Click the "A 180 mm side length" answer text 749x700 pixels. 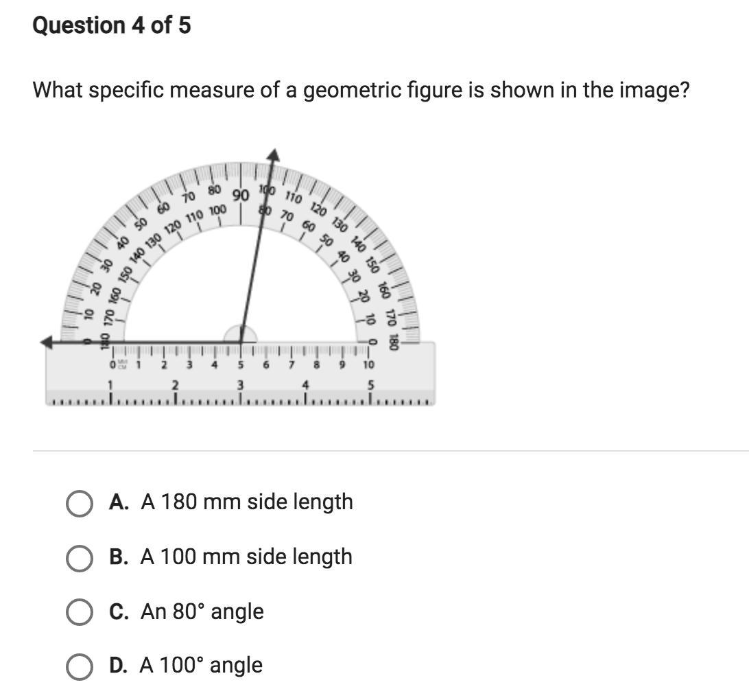pyautogui.click(x=247, y=502)
